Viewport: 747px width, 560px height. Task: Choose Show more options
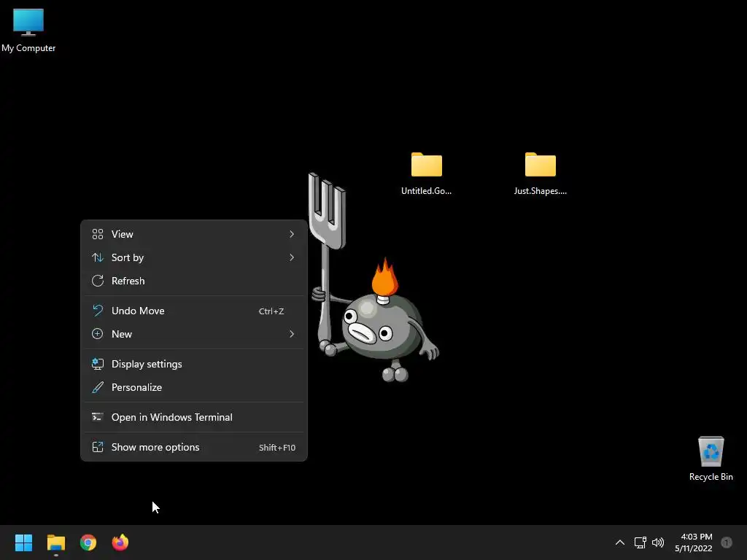tap(194, 447)
